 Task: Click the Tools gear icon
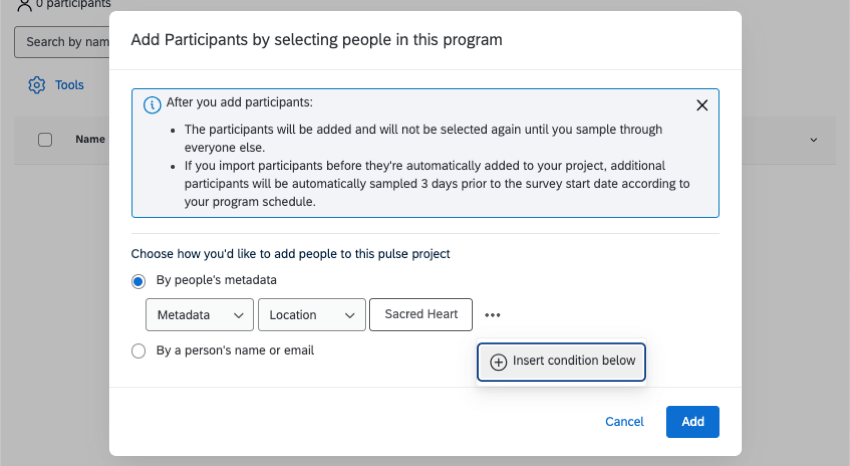point(37,85)
